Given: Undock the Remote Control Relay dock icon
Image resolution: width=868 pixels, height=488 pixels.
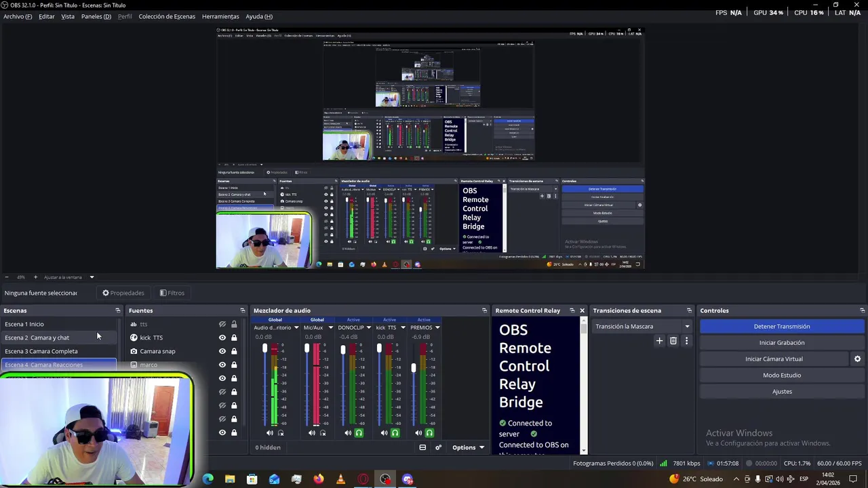Looking at the screenshot, I should tap(572, 310).
